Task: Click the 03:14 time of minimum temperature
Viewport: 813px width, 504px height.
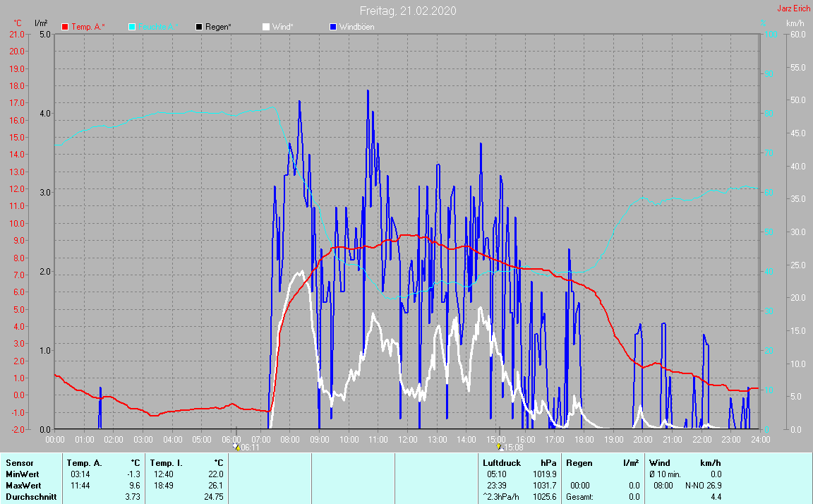Action: click(80, 474)
